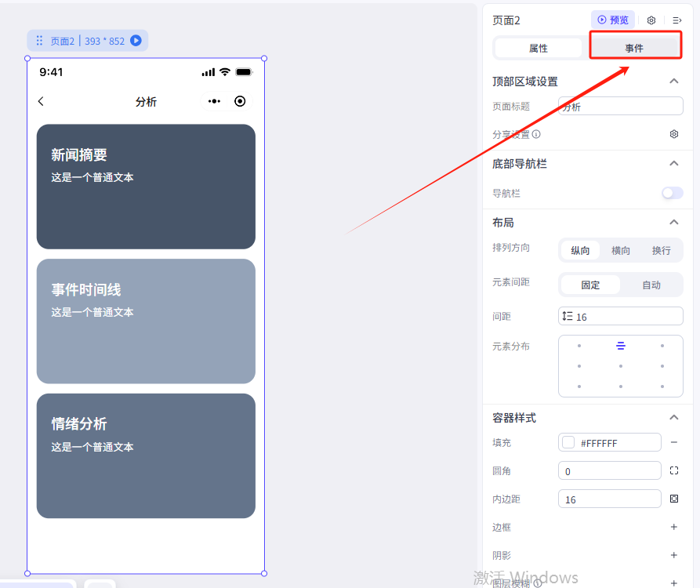Viewport: 700px width, 588px height.
Task: Select 横向 layout direction
Action: click(x=621, y=251)
